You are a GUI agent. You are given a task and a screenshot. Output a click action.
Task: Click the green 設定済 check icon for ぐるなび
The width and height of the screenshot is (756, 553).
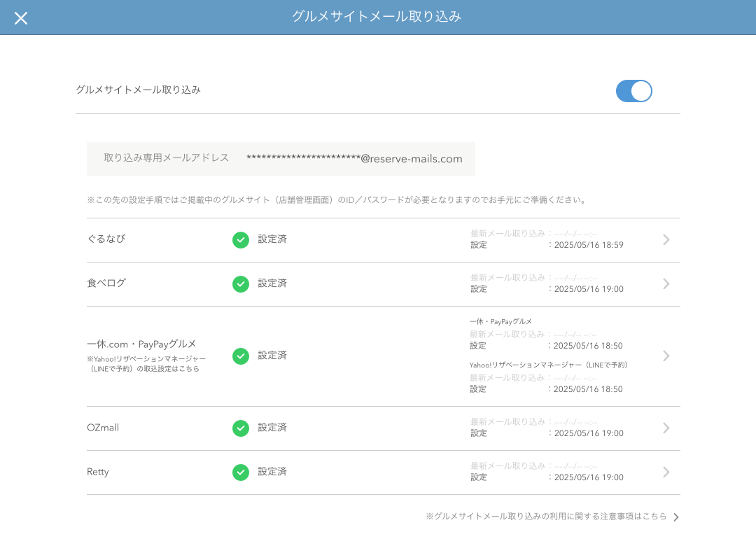tap(241, 240)
